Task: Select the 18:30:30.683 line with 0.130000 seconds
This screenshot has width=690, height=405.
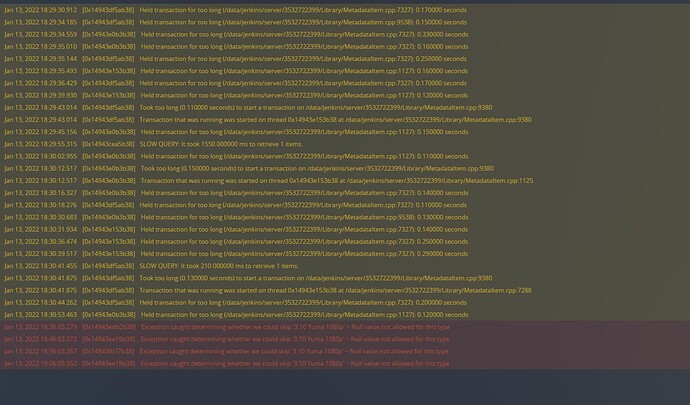Action: 345,217
